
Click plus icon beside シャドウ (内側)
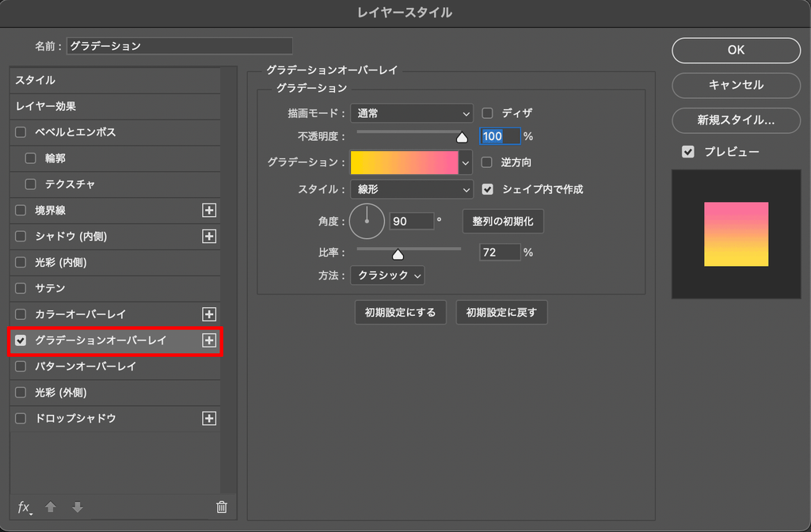209,236
